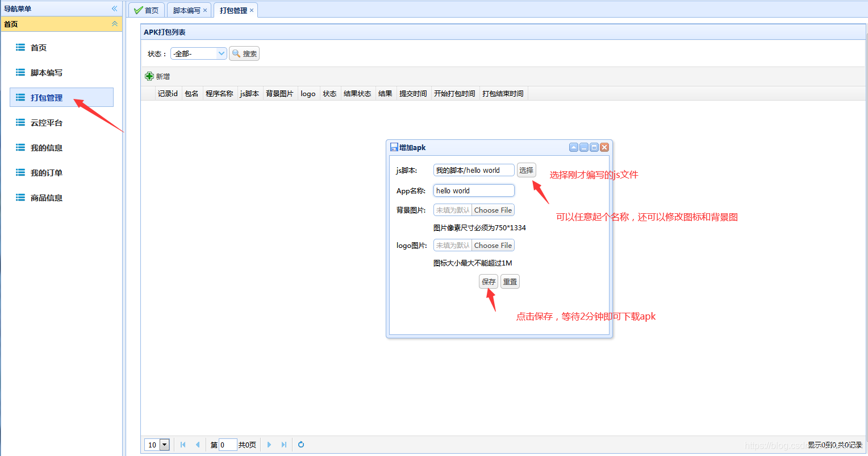Focus the App名称 input field

[474, 190]
